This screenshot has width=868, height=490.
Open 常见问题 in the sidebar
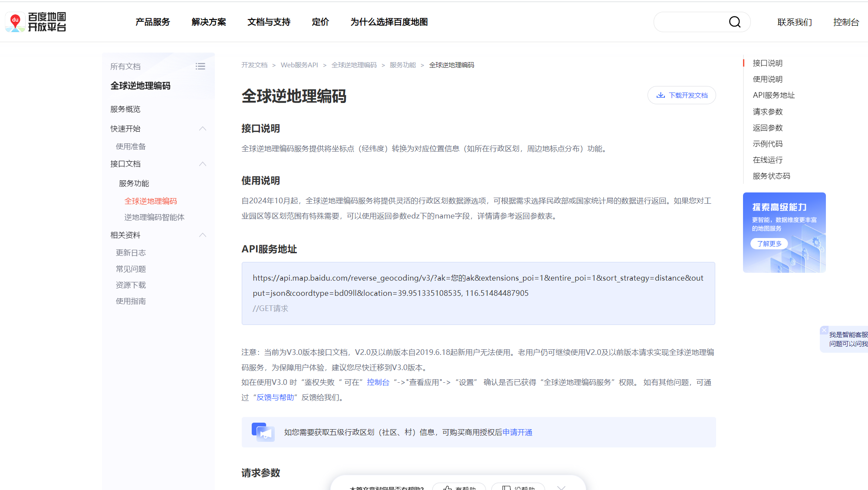pos(131,269)
